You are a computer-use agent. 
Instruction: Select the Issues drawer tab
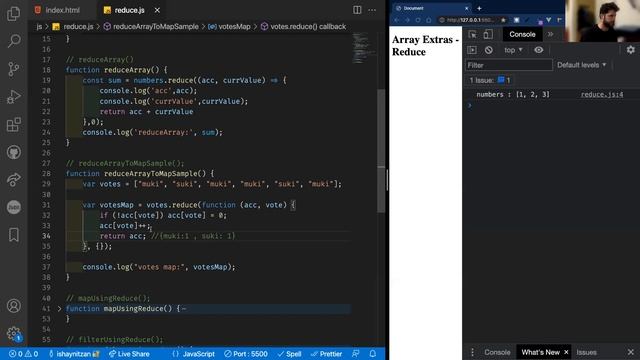click(587, 352)
